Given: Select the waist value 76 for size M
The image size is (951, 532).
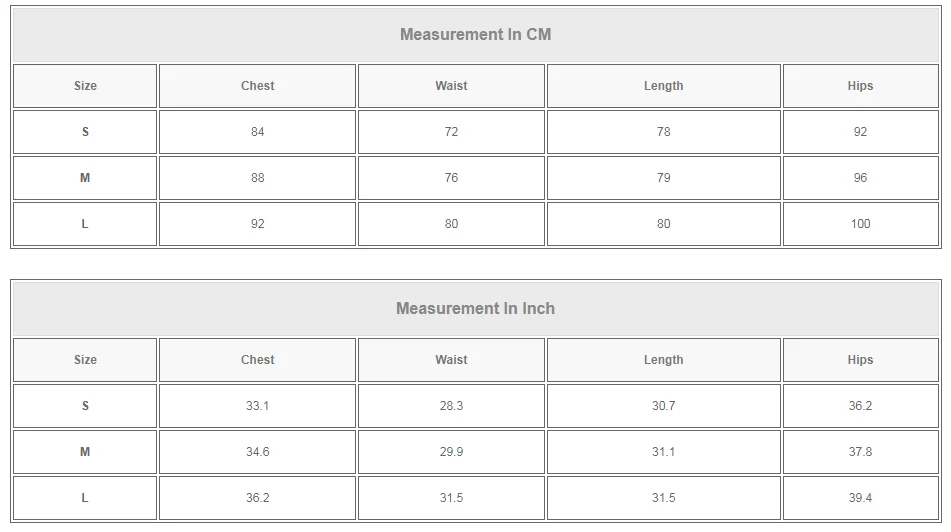Looking at the screenshot, I should coord(451,178).
